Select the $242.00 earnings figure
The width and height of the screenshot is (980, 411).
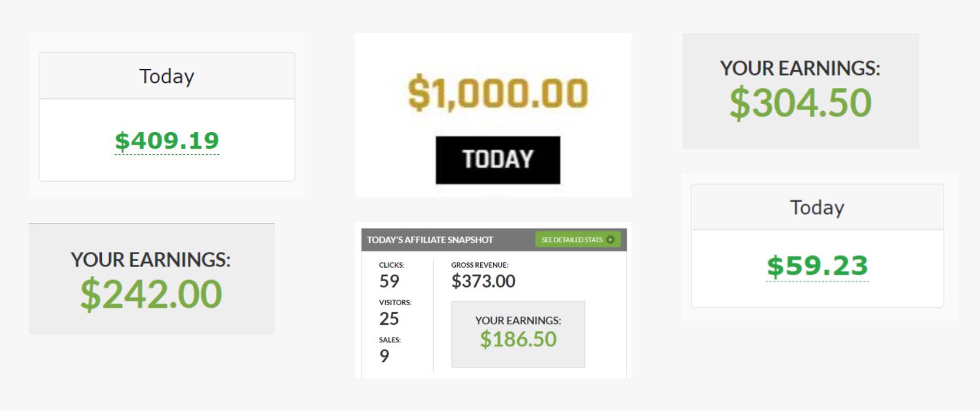(x=151, y=294)
